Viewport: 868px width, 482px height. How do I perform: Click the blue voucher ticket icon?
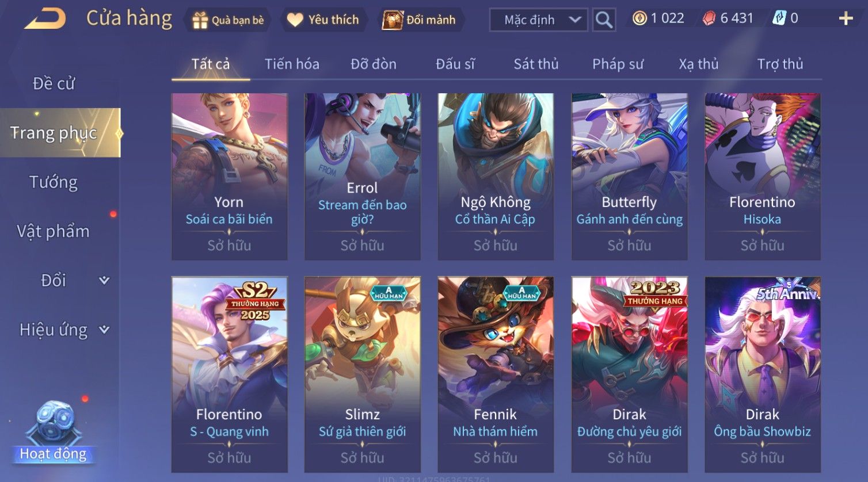click(x=779, y=18)
